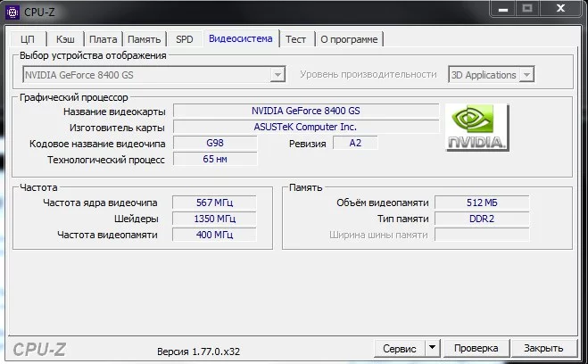This screenshot has width=588, height=364.
Task: Click the 65 нм technology process value
Action: 215,159
